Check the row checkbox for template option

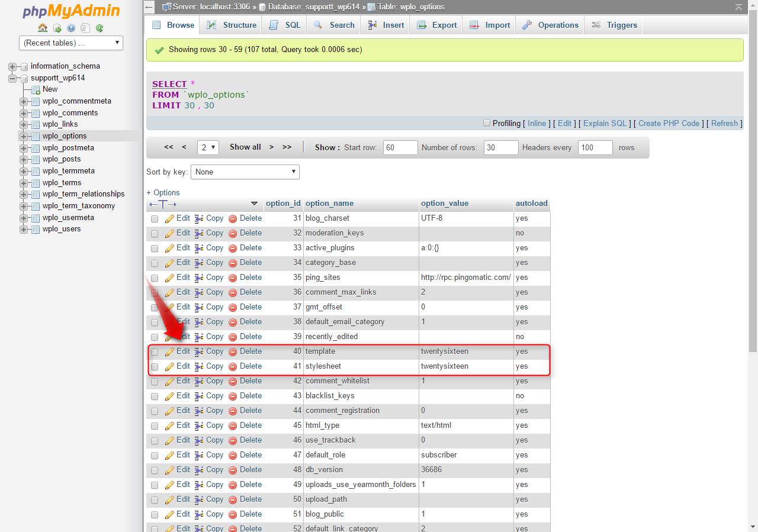155,352
